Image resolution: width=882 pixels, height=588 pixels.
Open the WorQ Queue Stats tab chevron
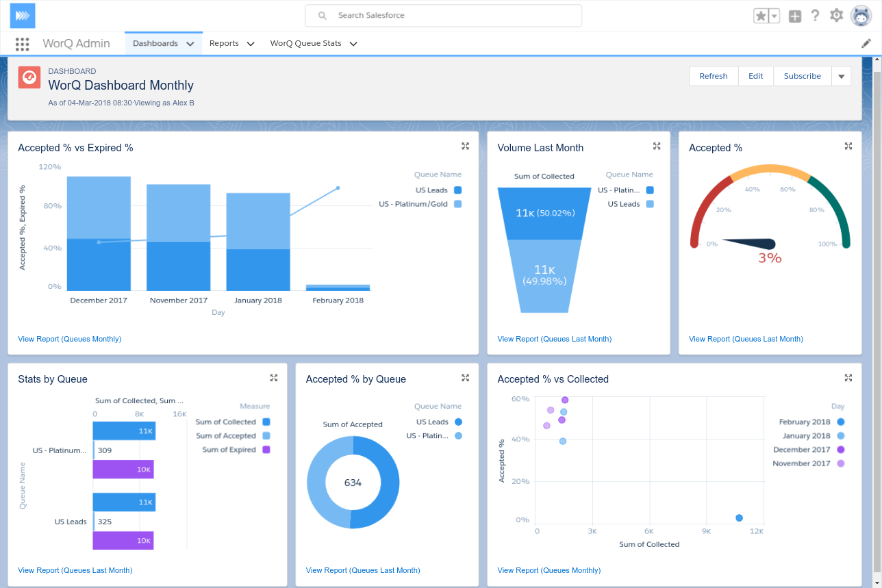coord(353,44)
